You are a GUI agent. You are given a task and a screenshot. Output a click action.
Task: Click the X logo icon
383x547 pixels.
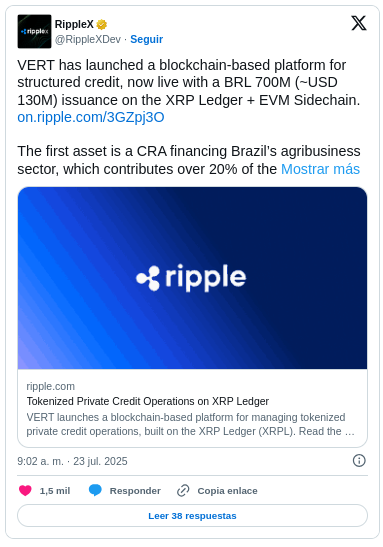pyautogui.click(x=359, y=23)
